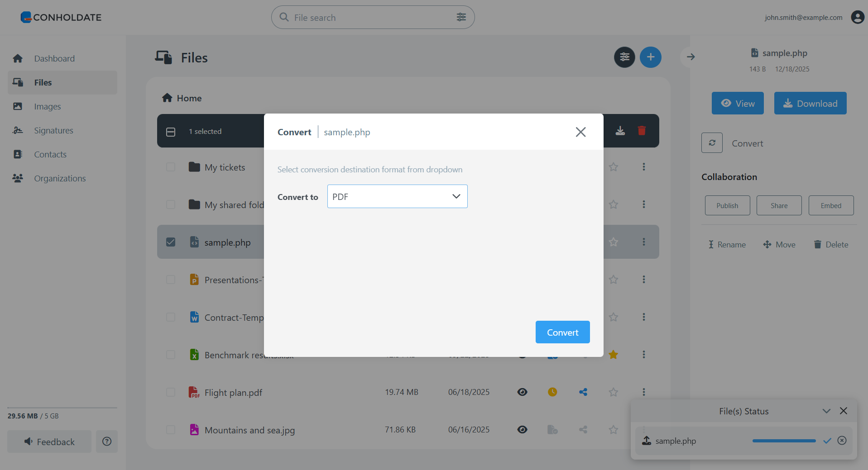The image size is (868, 470).
Task: Toggle the star on Benchmark results.xlsx
Action: (613, 355)
